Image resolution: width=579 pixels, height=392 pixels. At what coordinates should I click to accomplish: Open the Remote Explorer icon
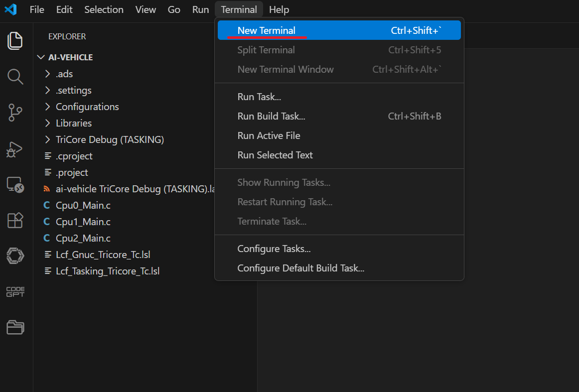[15, 185]
